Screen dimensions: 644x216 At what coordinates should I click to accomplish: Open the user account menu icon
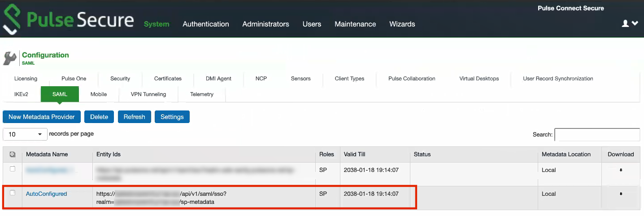630,24
